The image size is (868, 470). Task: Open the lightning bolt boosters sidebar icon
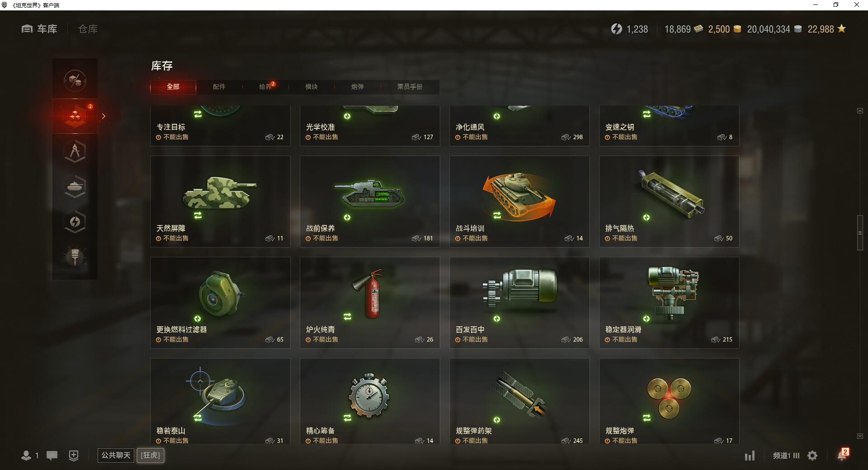pos(75,222)
